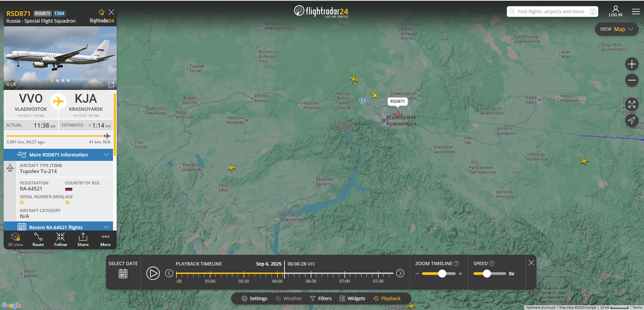This screenshot has width=644, height=310.
Task: Select the blue airport pin near Krasnoyarsk
Action: point(362,101)
